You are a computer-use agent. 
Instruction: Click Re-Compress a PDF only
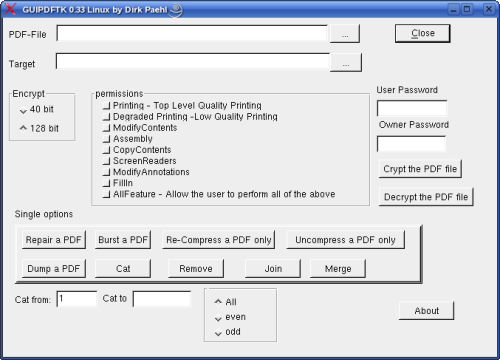[219, 240]
